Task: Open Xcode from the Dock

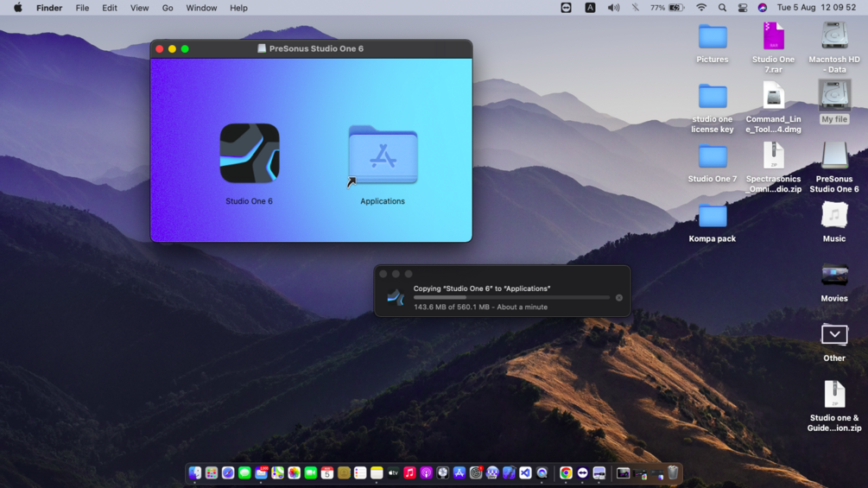Action: 509,473
